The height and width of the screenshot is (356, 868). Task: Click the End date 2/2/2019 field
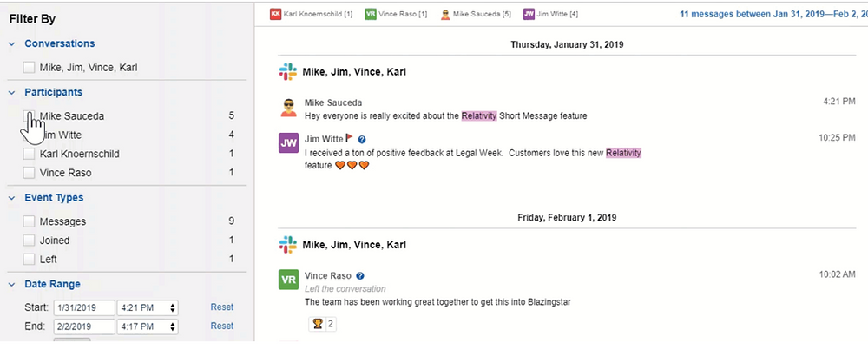coord(83,326)
